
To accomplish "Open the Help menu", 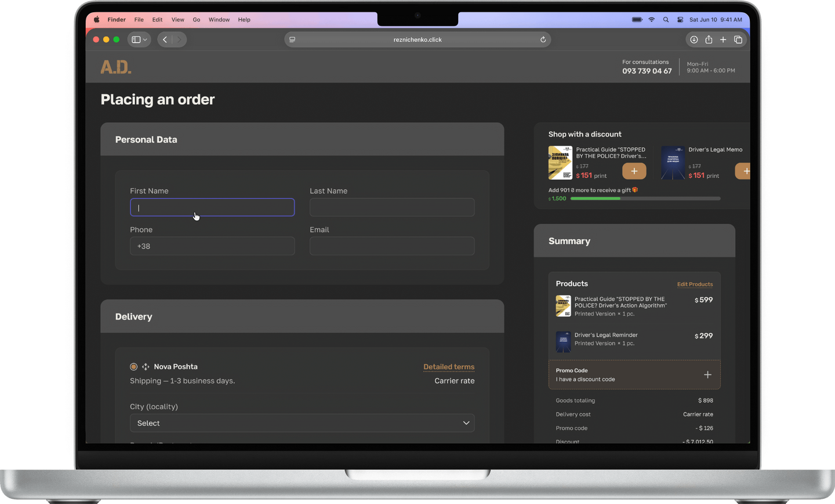I will (244, 20).
